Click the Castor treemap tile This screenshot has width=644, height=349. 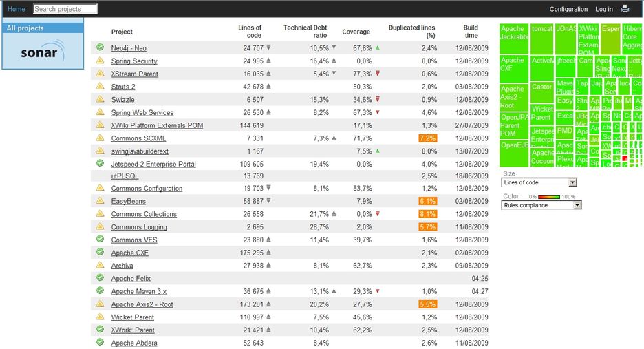542,92
